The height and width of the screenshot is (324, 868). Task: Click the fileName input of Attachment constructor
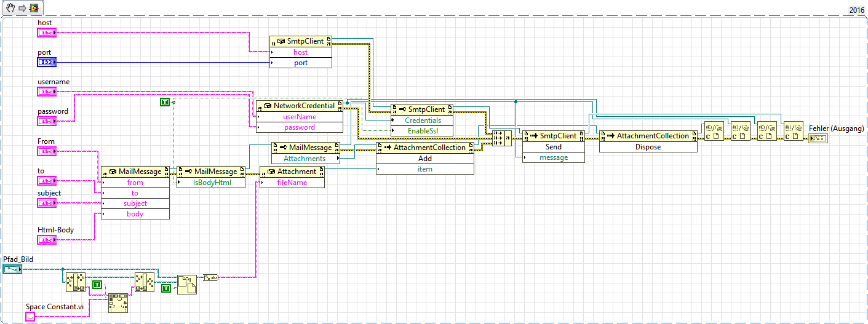click(292, 183)
